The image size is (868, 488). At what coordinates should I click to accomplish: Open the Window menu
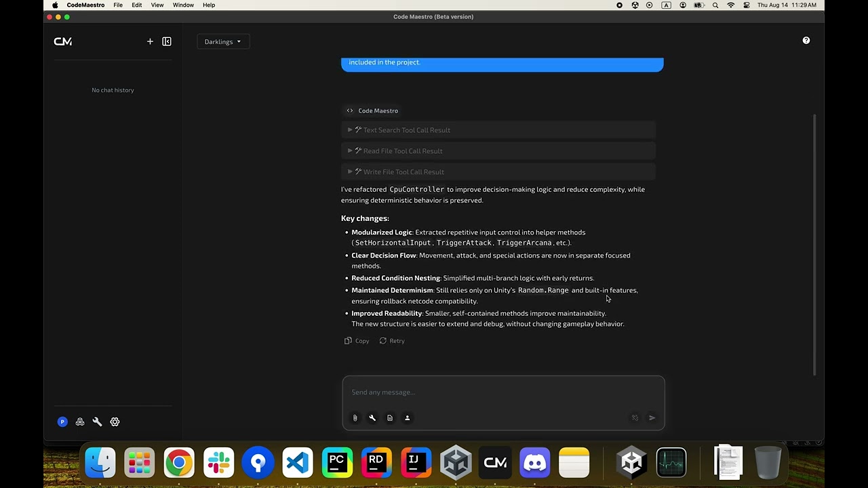click(x=183, y=5)
